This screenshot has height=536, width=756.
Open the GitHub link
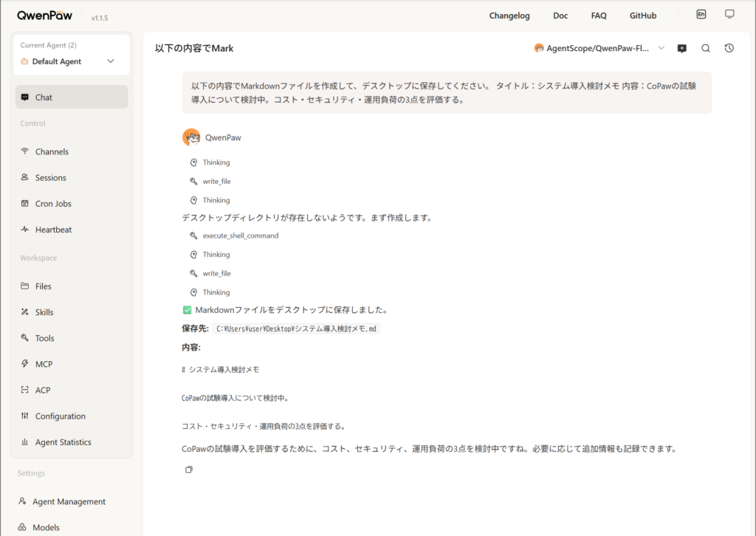(x=643, y=16)
